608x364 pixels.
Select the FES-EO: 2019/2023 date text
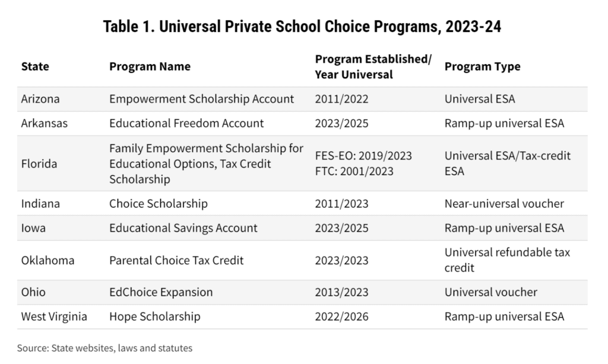(x=363, y=156)
